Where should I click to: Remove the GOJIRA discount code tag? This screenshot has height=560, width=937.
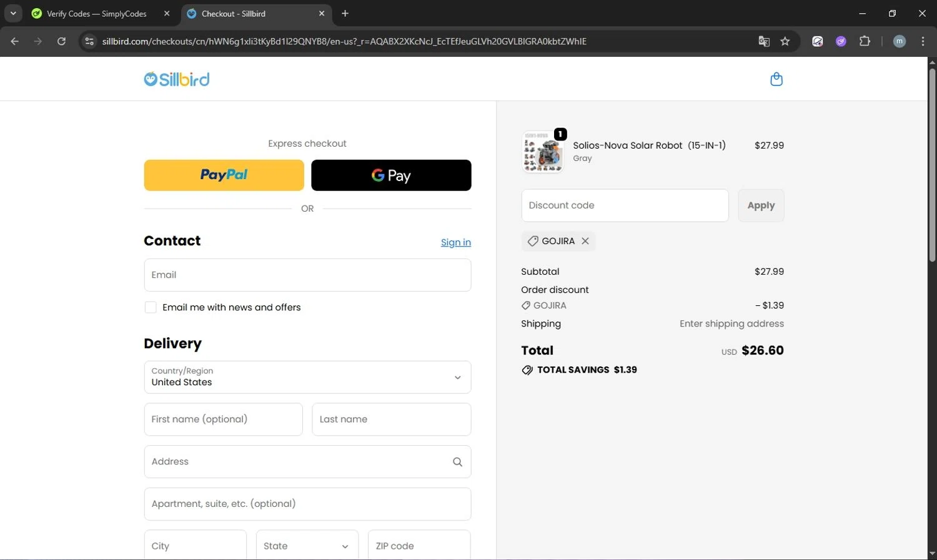tap(585, 241)
